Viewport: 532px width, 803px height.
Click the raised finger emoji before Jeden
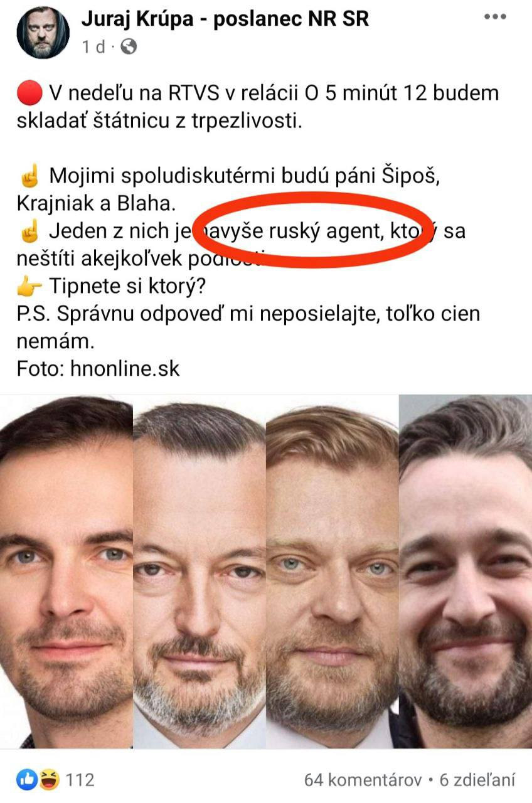pyautogui.click(x=29, y=232)
